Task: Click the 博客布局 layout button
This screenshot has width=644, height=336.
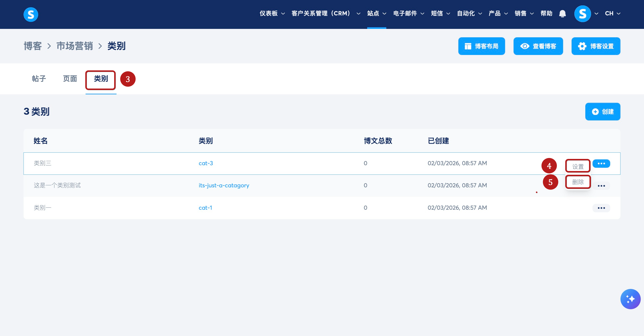Action: point(481,46)
